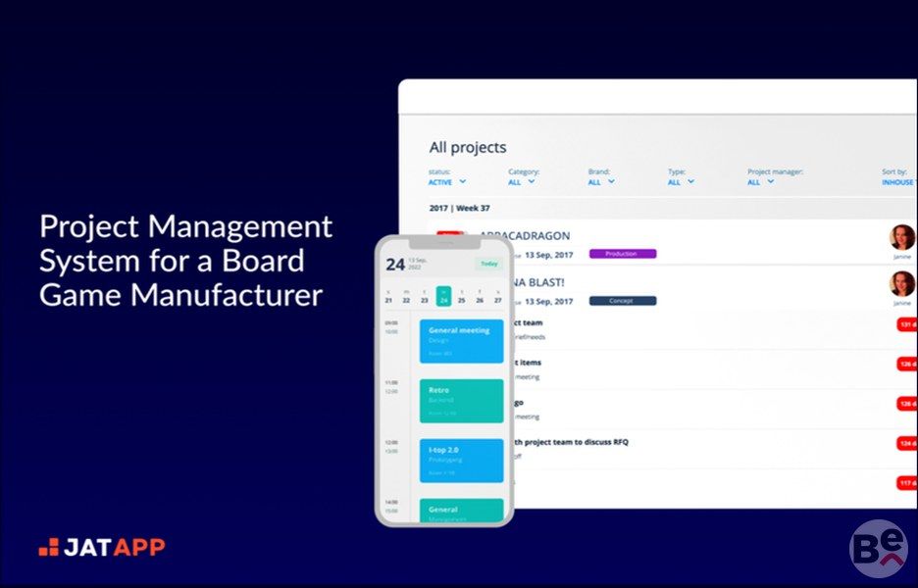Image resolution: width=918 pixels, height=588 pixels.
Task: Click the JATAPP logo
Action: click(x=102, y=547)
